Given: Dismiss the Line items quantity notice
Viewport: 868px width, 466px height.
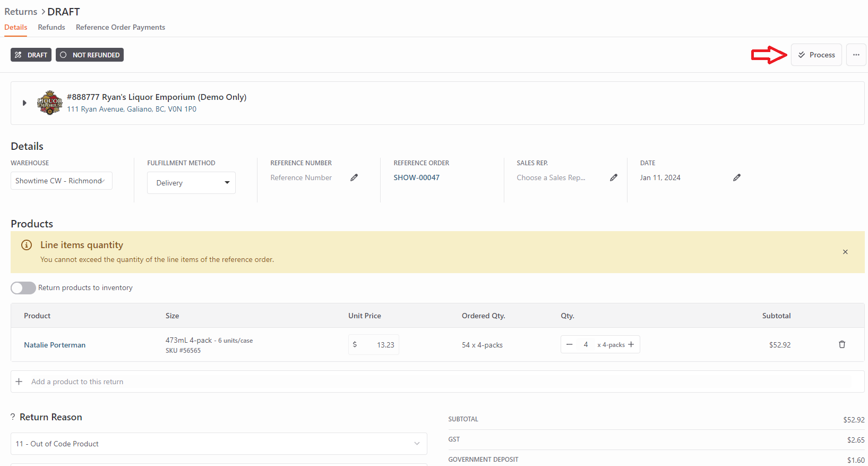Looking at the screenshot, I should pos(845,252).
